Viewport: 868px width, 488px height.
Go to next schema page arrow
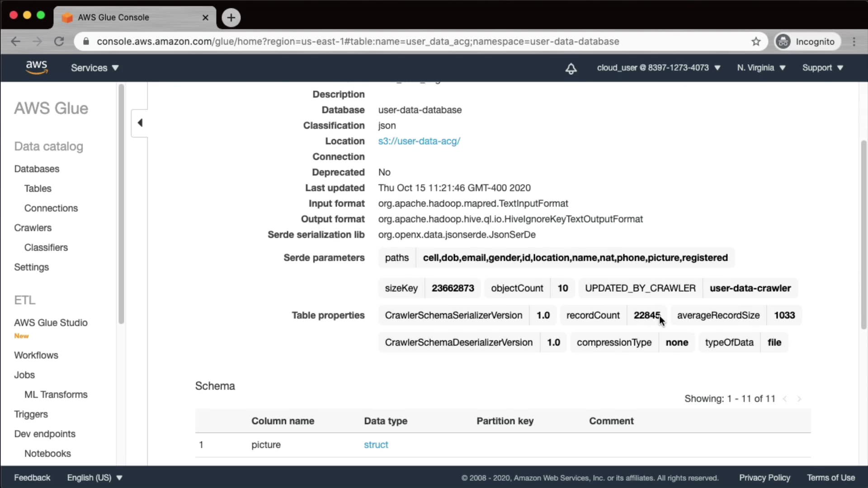[x=799, y=399]
